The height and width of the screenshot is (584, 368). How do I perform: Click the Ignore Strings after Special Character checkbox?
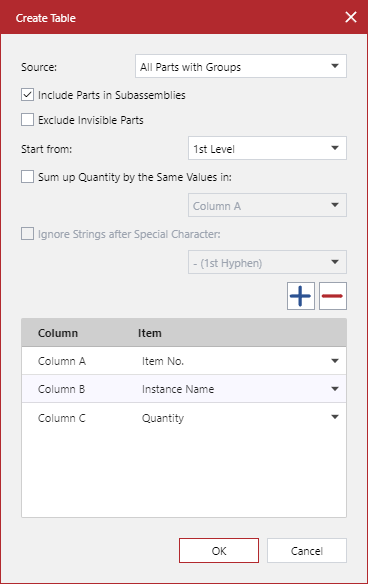27,234
